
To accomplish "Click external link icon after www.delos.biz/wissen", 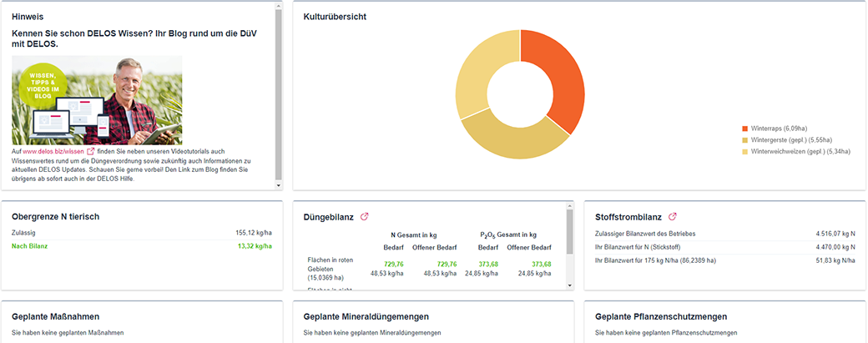I will 91,151.
